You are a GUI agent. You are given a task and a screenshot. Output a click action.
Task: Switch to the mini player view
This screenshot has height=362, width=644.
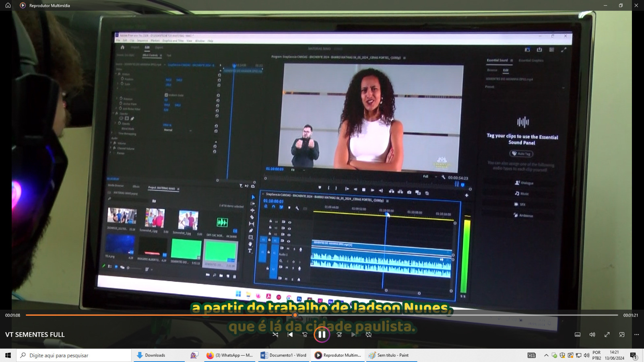pyautogui.click(x=622, y=335)
